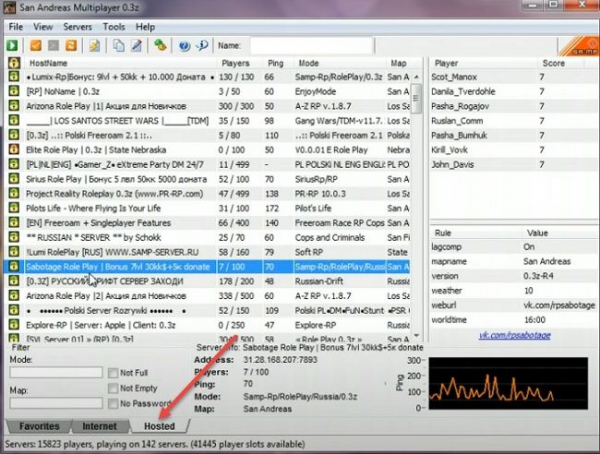
Task: Click the about info toolbar icon
Action: (202, 46)
